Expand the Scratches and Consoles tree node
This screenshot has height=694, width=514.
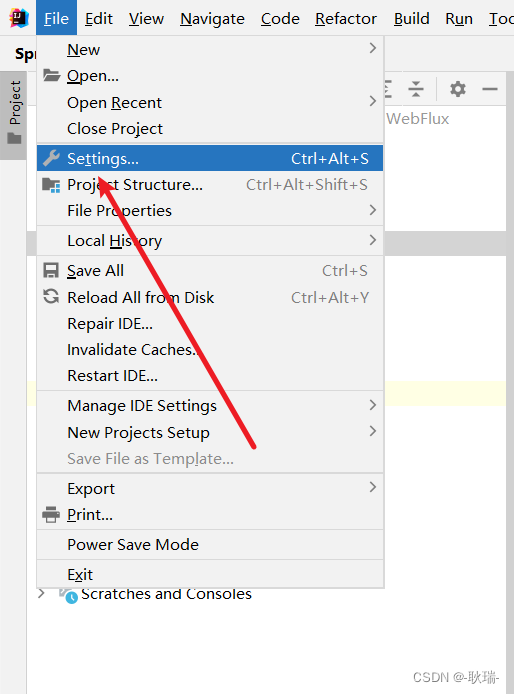[x=41, y=593]
